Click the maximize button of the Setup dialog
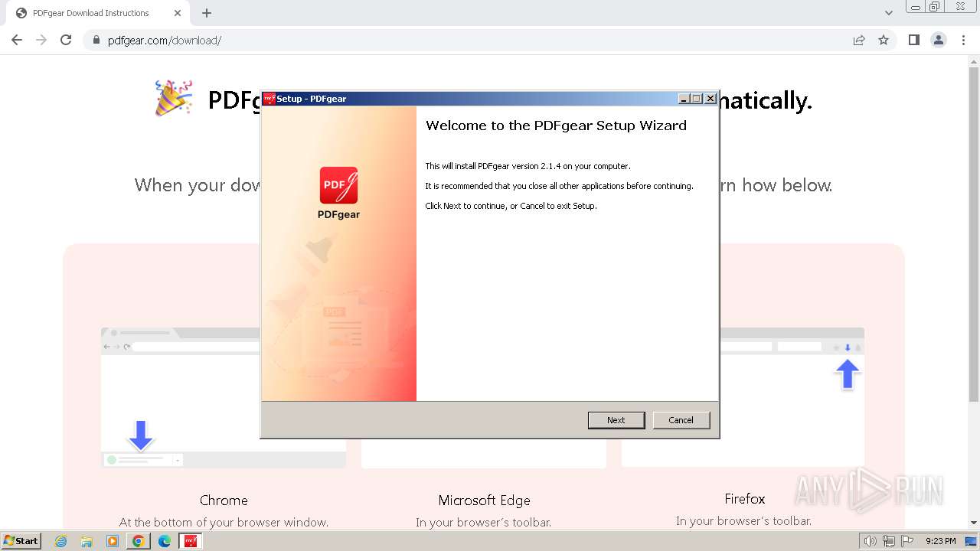The image size is (980, 551). tap(697, 99)
